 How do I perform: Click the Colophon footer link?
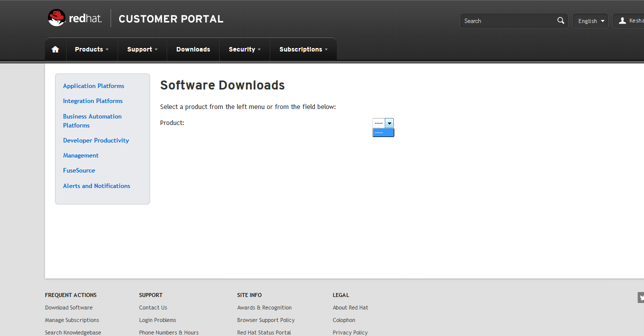344,320
